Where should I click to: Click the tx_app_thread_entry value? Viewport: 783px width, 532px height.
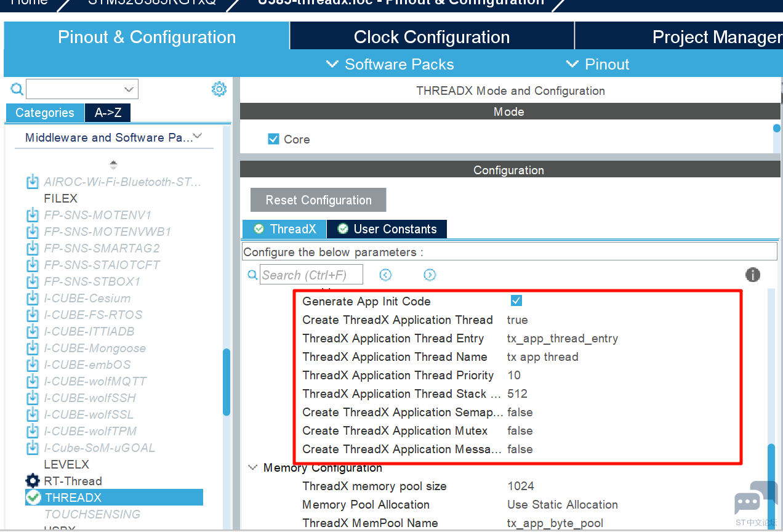[562, 338]
